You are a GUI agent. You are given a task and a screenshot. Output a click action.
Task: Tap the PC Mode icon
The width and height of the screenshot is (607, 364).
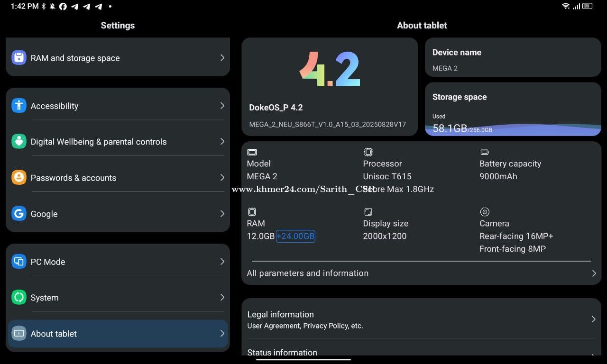coord(19,262)
